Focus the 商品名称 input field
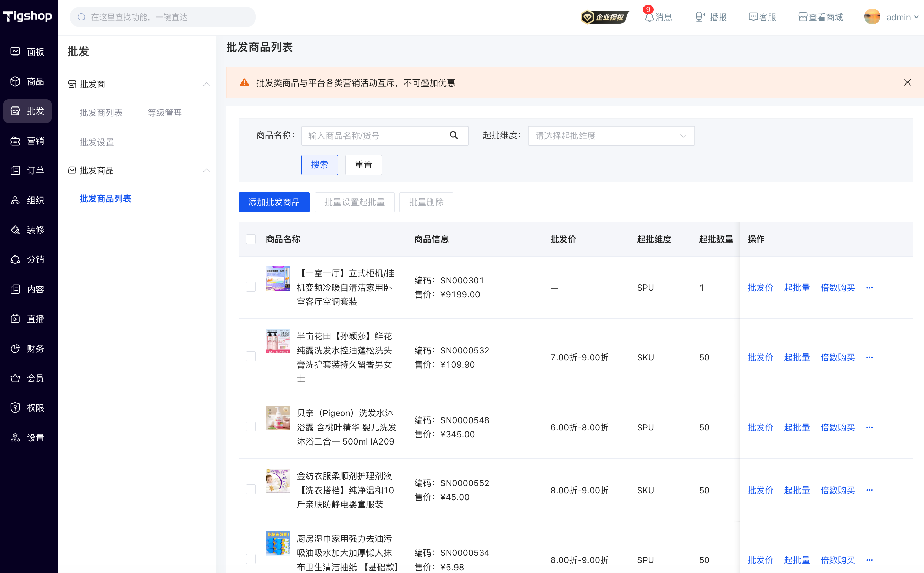924x573 pixels. click(x=370, y=136)
